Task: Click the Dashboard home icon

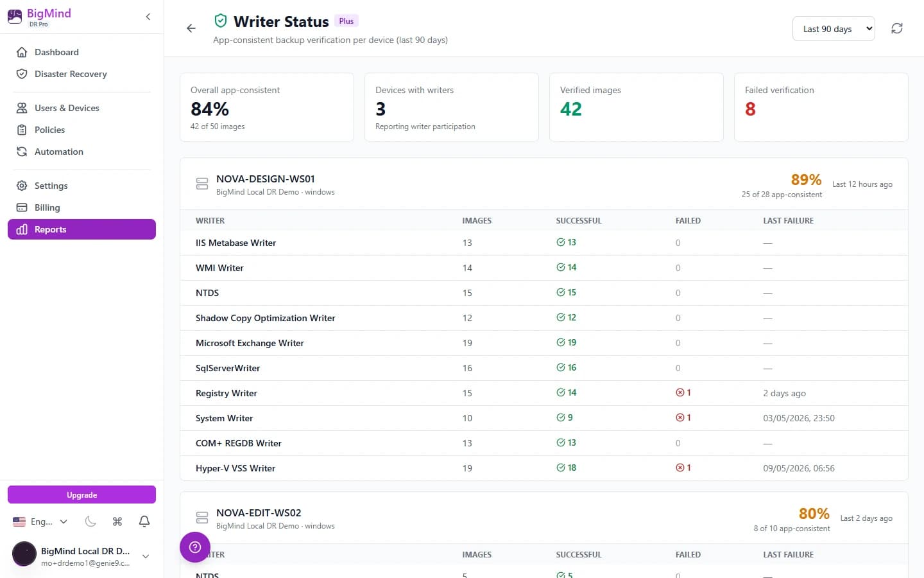Action: point(22,52)
